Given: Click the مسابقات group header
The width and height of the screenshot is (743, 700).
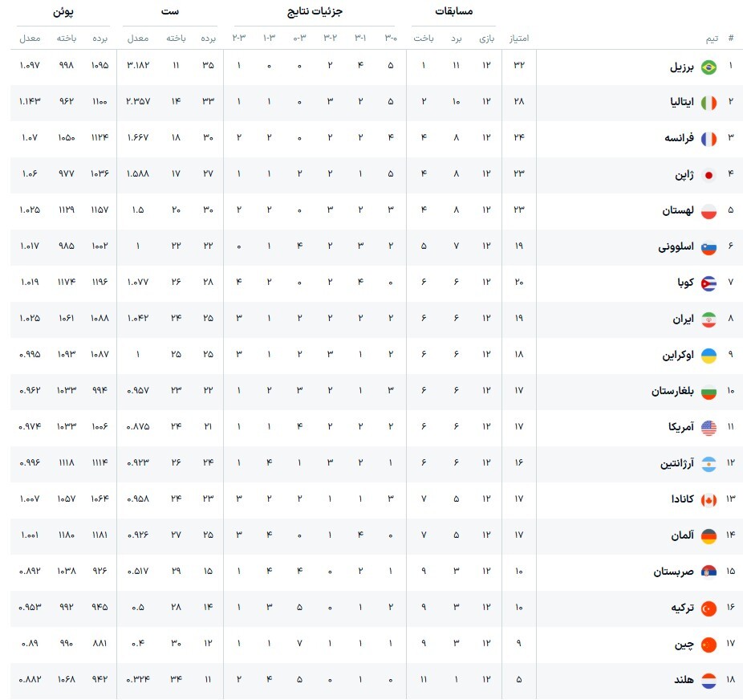Looking at the screenshot, I should point(453,11).
